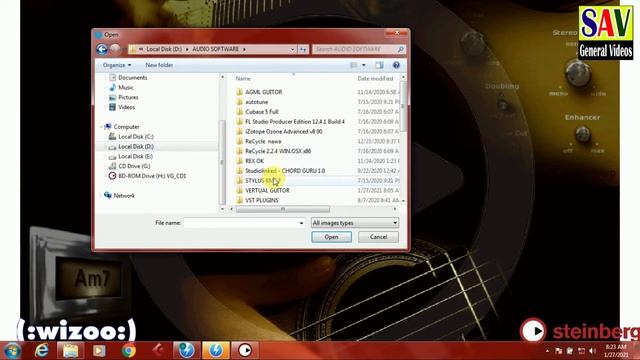Click the Cancel button

[x=378, y=237]
